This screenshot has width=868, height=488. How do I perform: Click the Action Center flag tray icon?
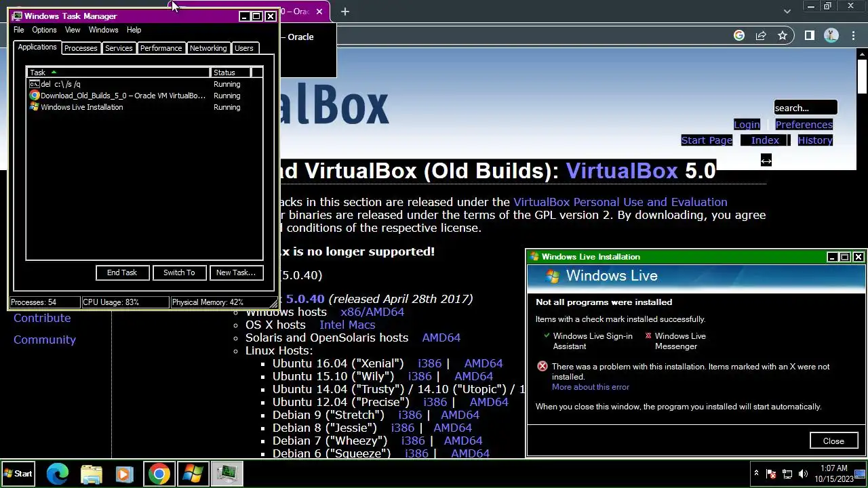[771, 474]
